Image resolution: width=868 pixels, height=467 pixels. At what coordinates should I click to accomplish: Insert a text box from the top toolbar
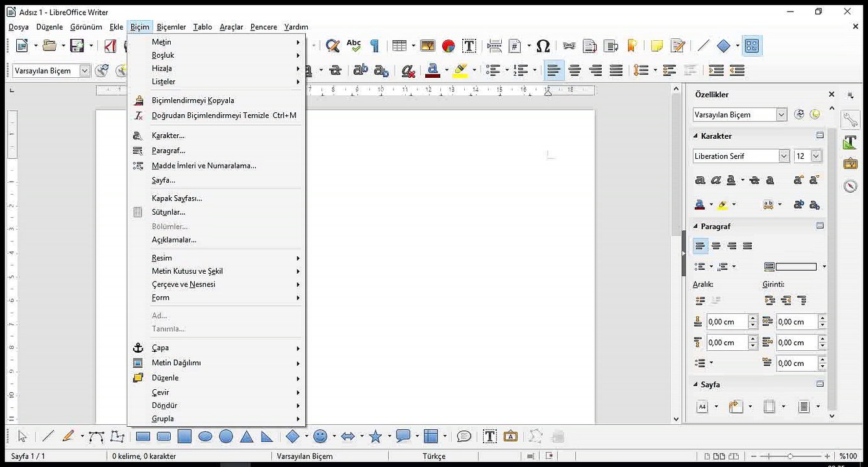pyautogui.click(x=469, y=45)
